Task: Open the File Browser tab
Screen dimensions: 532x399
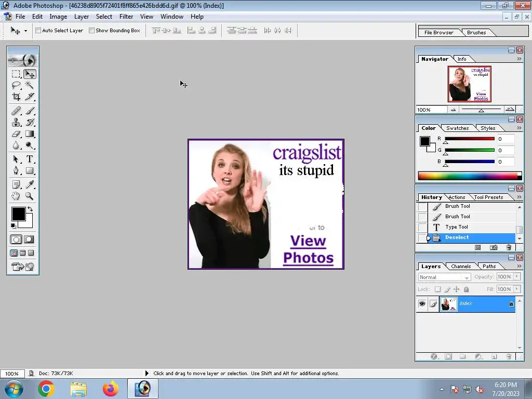Action: pos(438,33)
